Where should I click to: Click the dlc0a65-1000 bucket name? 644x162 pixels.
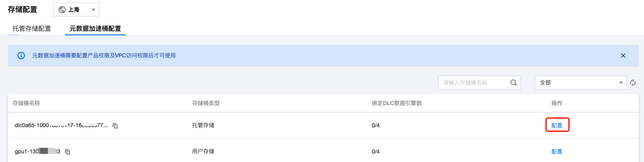(61, 125)
